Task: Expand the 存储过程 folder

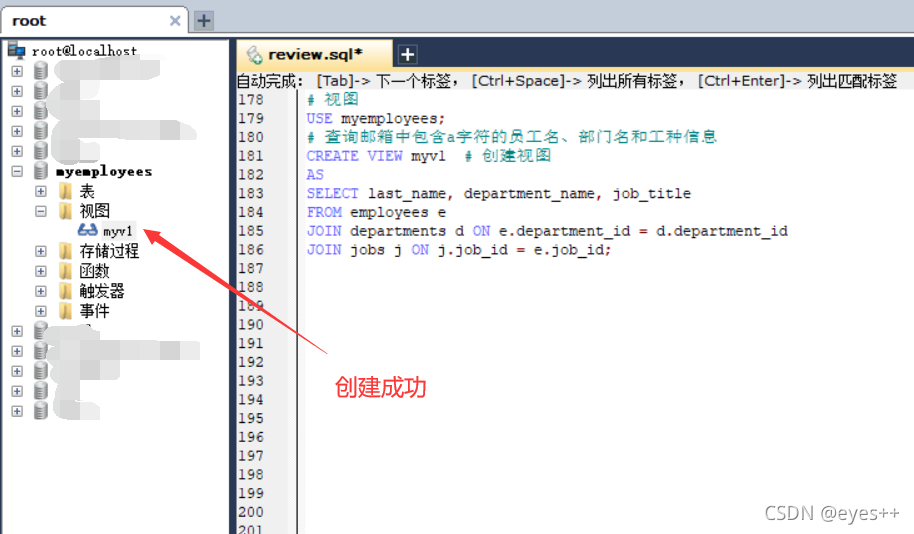Action: pos(41,251)
